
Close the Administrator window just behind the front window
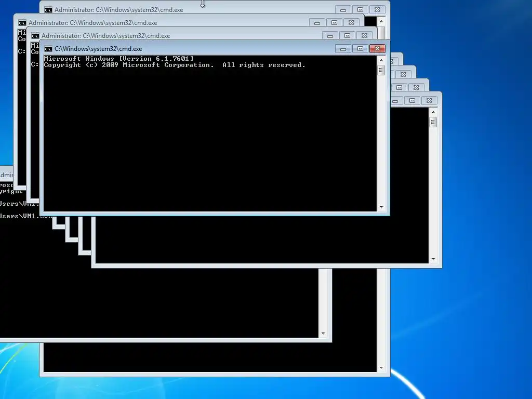[x=364, y=36]
